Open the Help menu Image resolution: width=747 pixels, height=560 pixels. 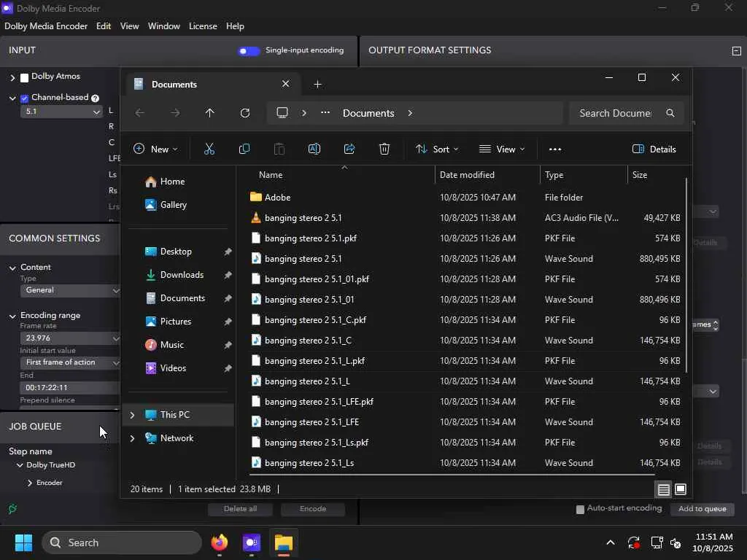pos(235,26)
